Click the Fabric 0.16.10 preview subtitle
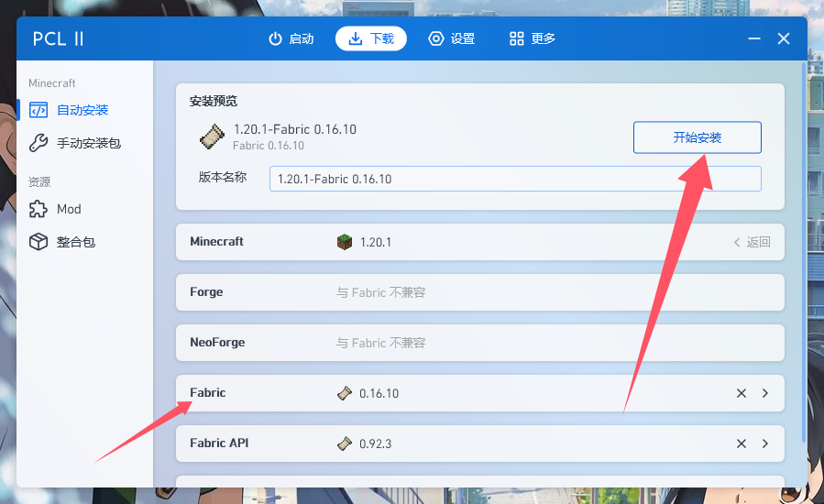Viewport: 824px width, 504px height. point(269,146)
